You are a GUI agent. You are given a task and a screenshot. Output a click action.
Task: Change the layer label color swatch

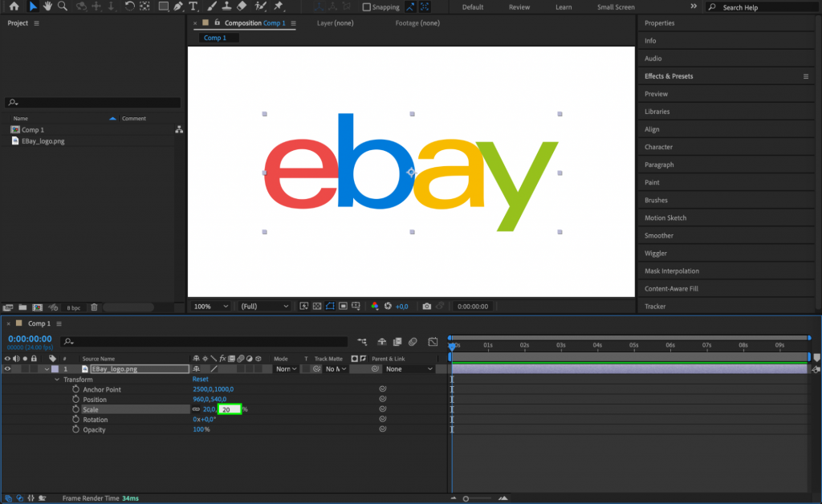pos(55,368)
